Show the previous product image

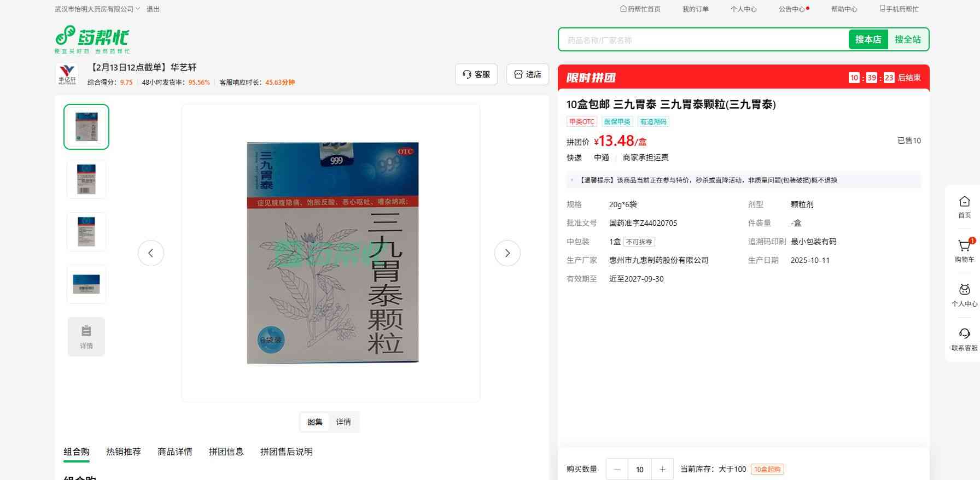click(151, 253)
